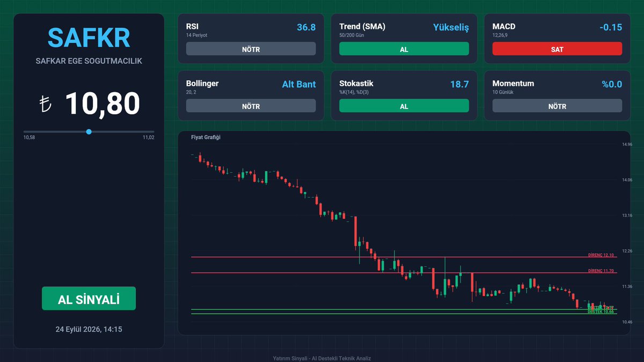Click the 11,02 high price label
Screen dimensions: 644x362
tap(148, 138)
